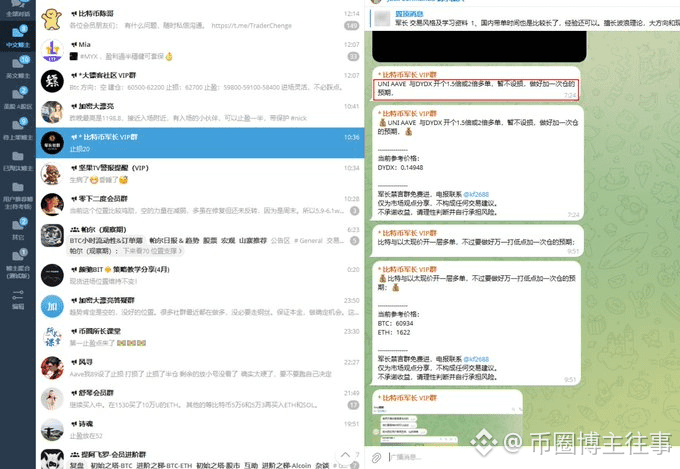Open the 风哥 chat row
680x469 pixels.
pos(200,368)
